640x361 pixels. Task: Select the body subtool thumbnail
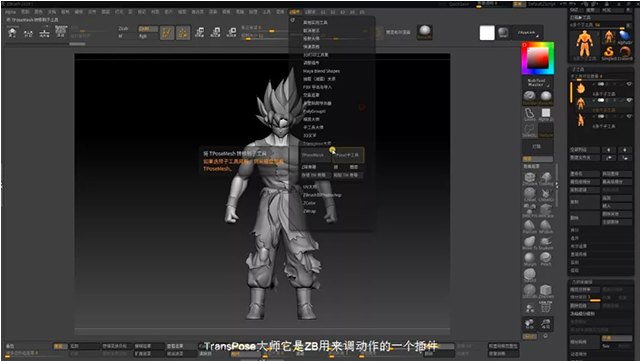click(580, 104)
